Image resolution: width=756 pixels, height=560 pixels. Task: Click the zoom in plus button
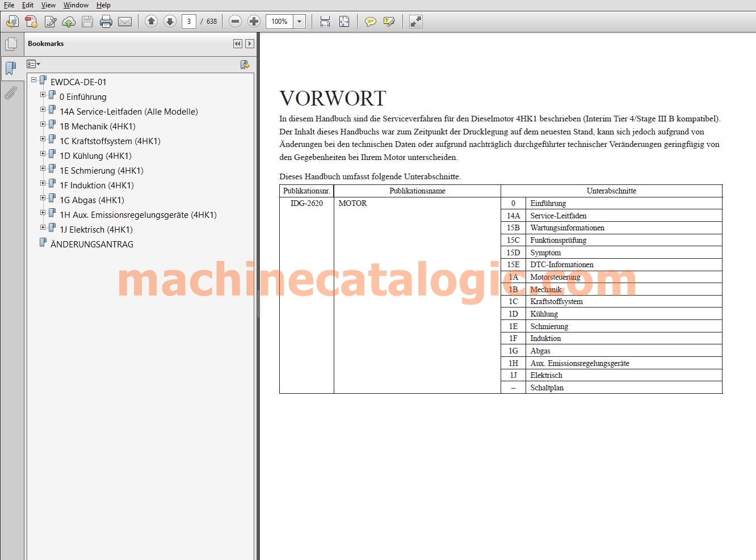tap(254, 22)
